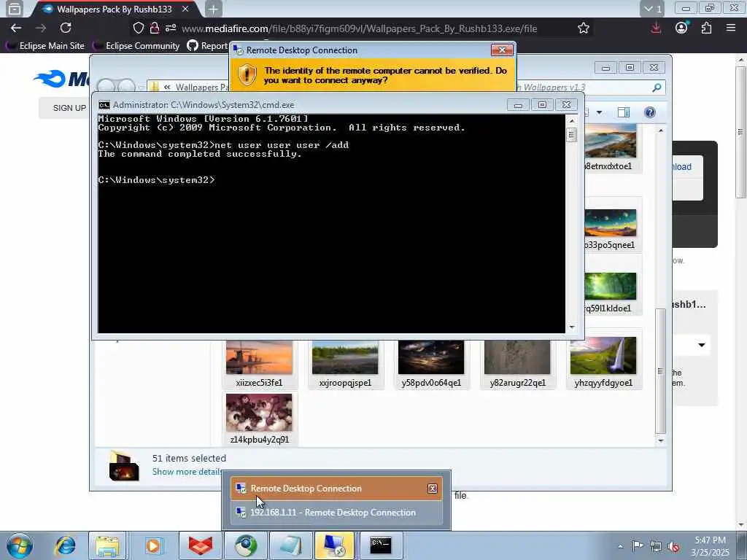Open the Report bookmark with GitHub icon
This screenshot has height=560, width=747.
pyautogui.click(x=207, y=46)
